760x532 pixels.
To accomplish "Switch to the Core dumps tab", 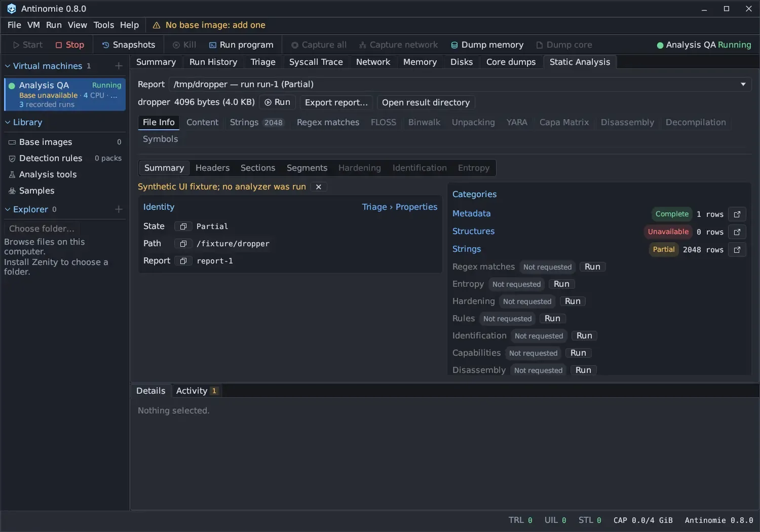I will [x=511, y=62].
